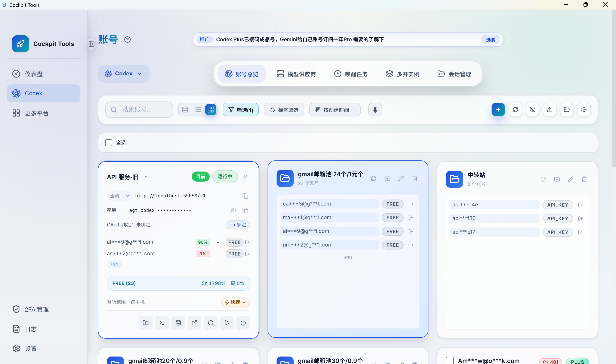Click the search accounts input field

click(x=139, y=110)
